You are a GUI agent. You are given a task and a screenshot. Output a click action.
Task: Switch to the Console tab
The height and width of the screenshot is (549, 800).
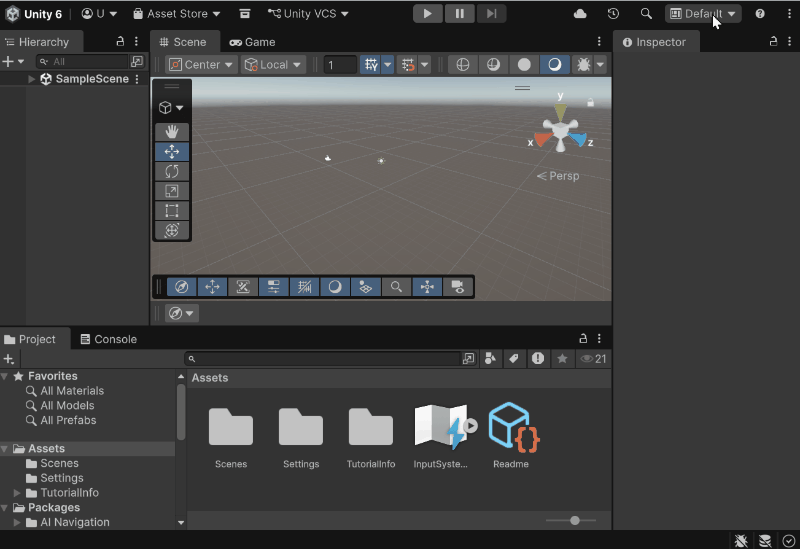tap(109, 339)
